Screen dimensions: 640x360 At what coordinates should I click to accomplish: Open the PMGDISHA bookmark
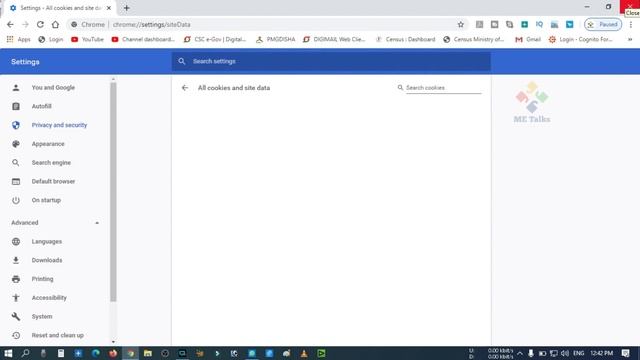click(x=276, y=39)
